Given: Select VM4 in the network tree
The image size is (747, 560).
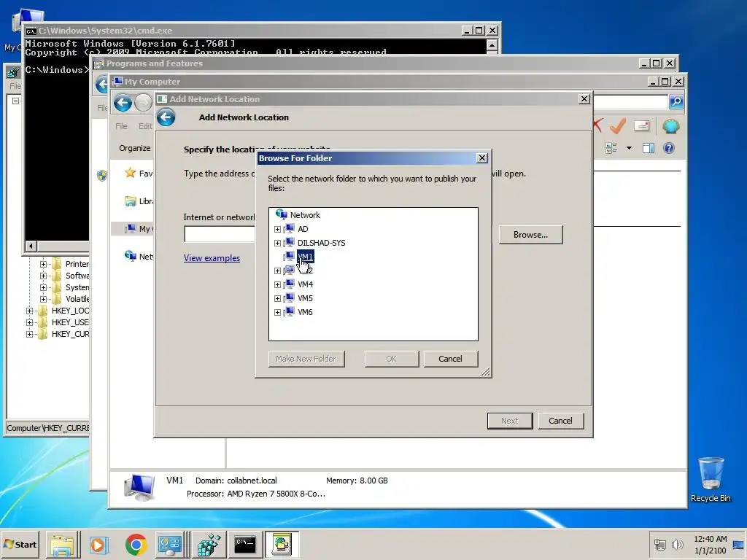Looking at the screenshot, I should [x=305, y=284].
